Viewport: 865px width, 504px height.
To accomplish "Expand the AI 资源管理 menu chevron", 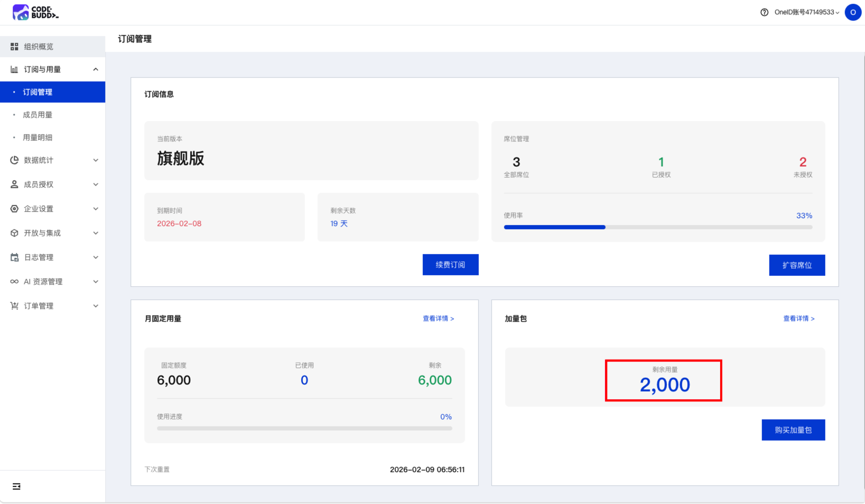I will point(96,282).
